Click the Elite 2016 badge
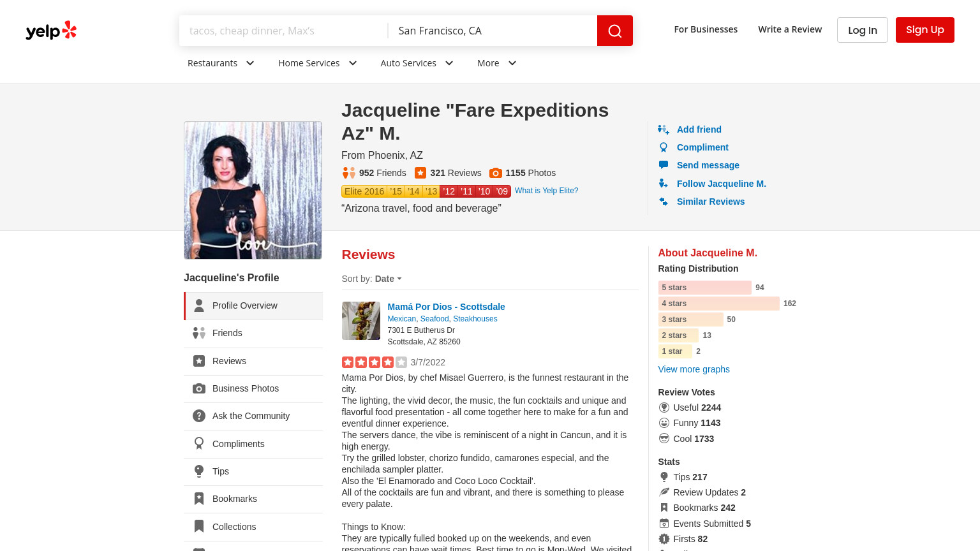The image size is (980, 551). pos(364,191)
